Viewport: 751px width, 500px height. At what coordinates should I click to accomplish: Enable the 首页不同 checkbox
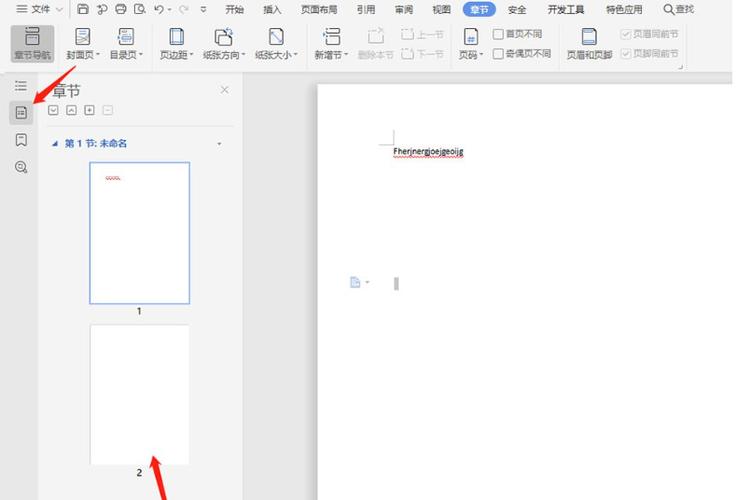point(498,34)
